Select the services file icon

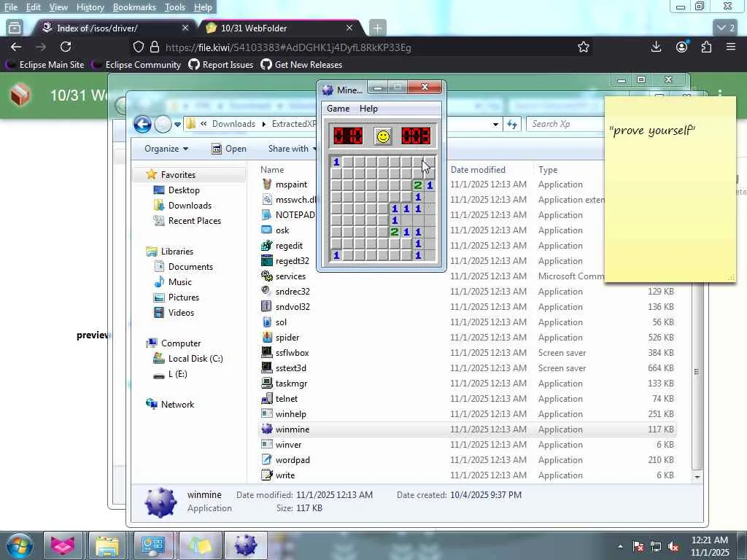[x=267, y=276]
